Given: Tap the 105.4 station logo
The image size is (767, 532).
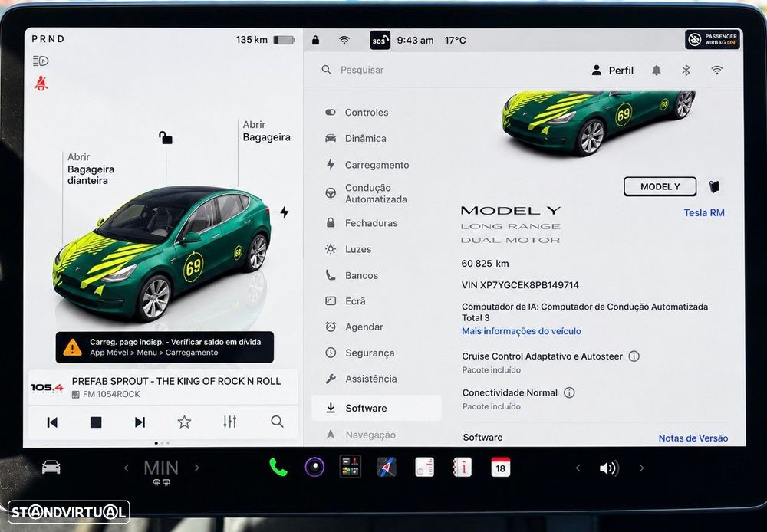Looking at the screenshot, I should pos(47,388).
